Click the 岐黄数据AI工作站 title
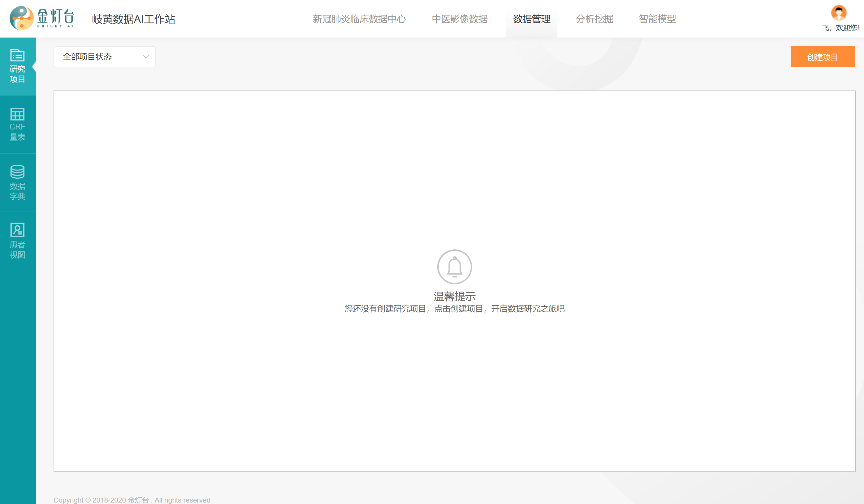The height and width of the screenshot is (504, 864). point(133,19)
